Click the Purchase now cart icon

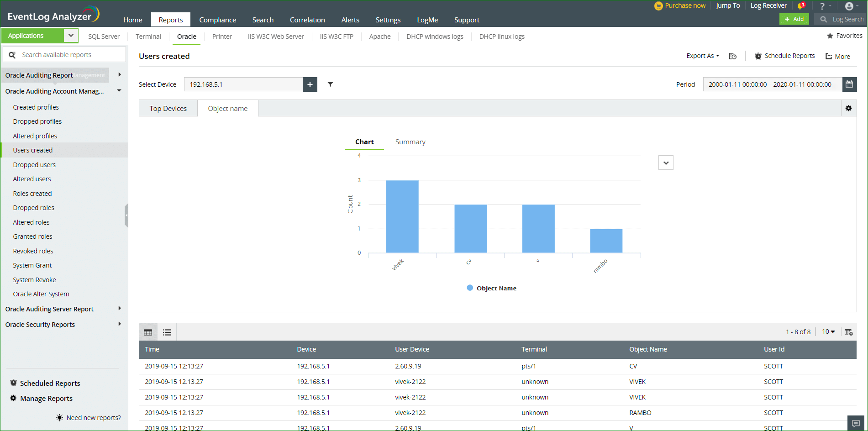point(658,6)
